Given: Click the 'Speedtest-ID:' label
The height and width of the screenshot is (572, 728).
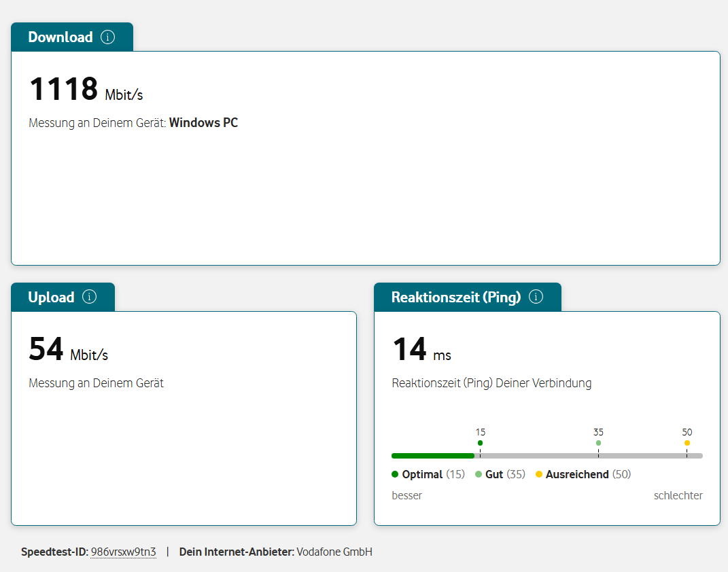Looking at the screenshot, I should coord(55,552).
